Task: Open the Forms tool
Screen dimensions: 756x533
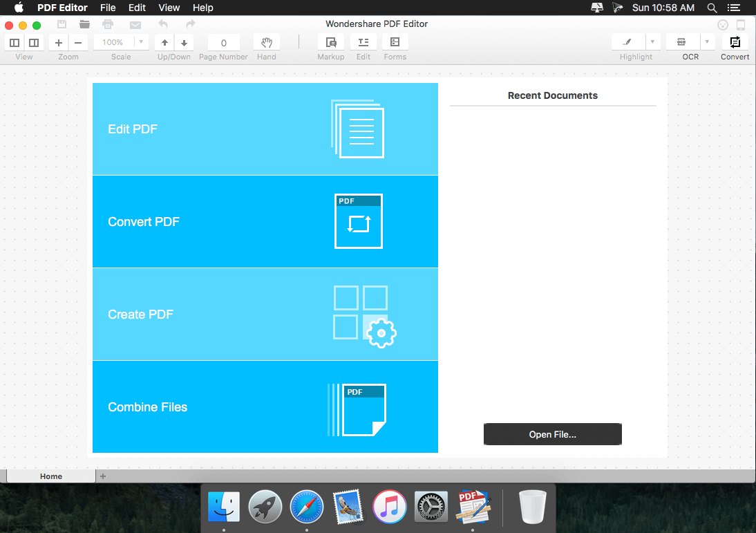Action: coord(395,42)
